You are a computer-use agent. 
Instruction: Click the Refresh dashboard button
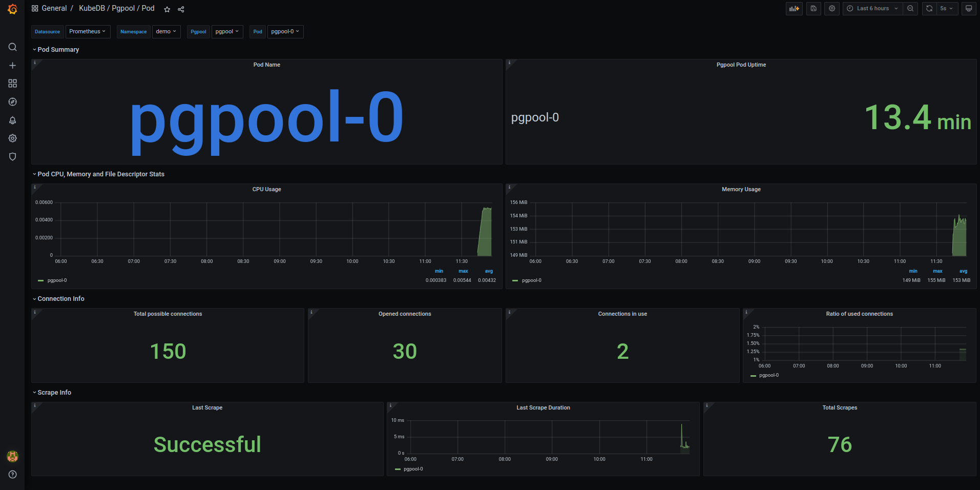[x=929, y=8]
